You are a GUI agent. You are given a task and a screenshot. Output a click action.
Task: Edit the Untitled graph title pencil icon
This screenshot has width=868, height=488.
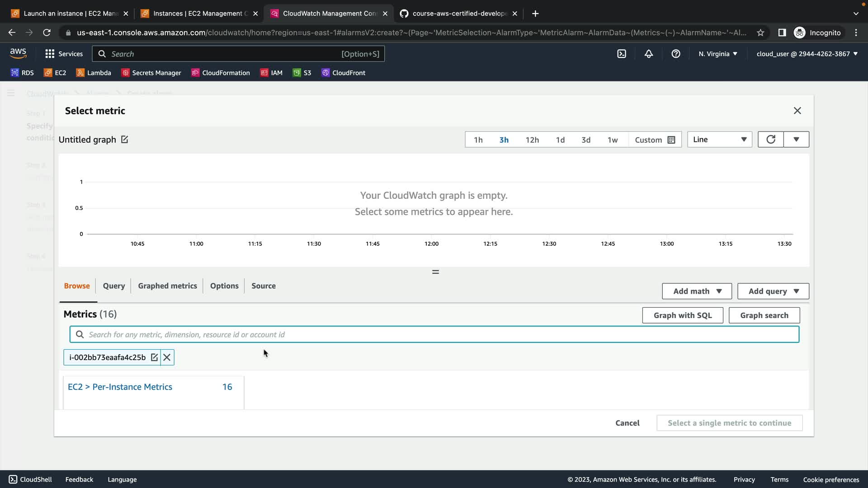point(125,140)
